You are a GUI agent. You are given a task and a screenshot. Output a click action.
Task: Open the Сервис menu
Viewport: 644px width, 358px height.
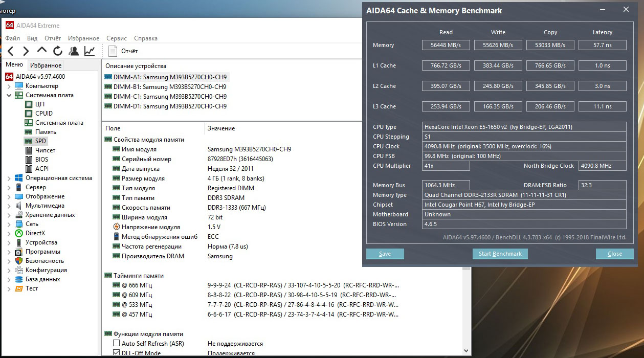(x=117, y=38)
